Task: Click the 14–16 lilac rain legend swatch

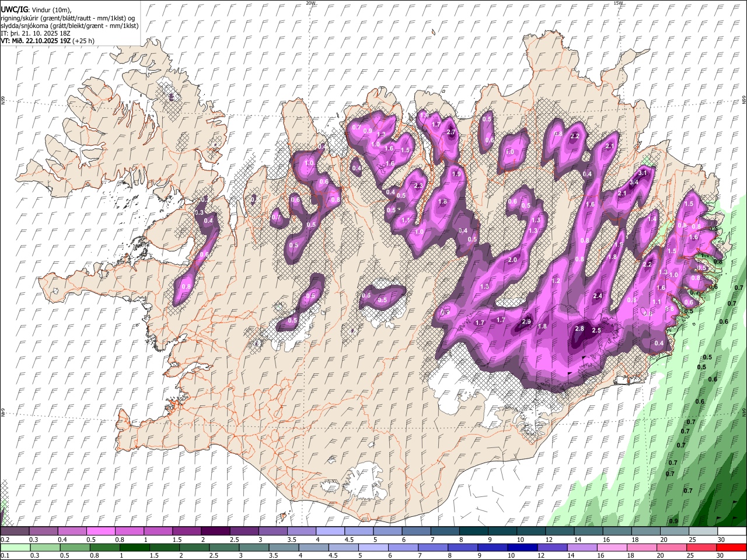Action: (x=582, y=547)
